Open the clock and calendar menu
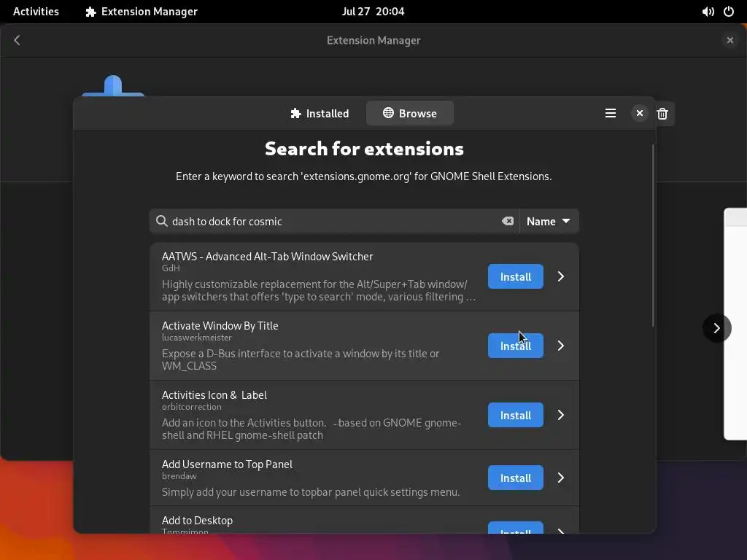Image resolution: width=747 pixels, height=560 pixels. click(x=373, y=12)
